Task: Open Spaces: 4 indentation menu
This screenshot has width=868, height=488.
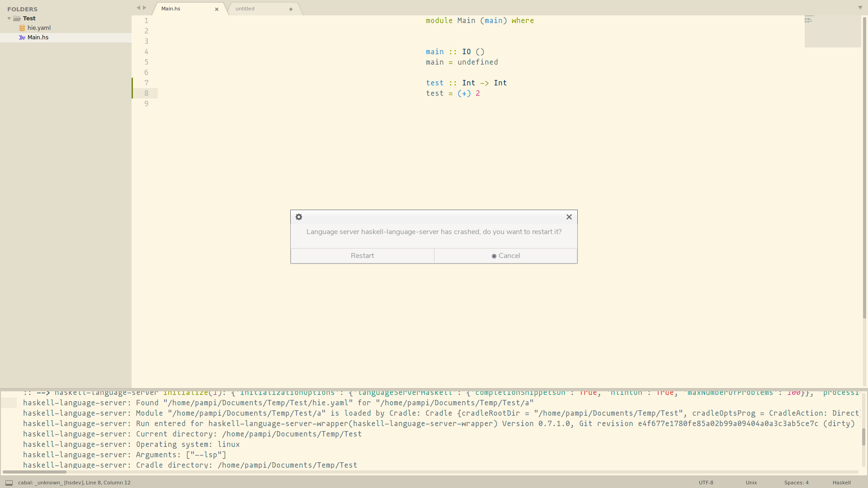Action: coord(796,483)
